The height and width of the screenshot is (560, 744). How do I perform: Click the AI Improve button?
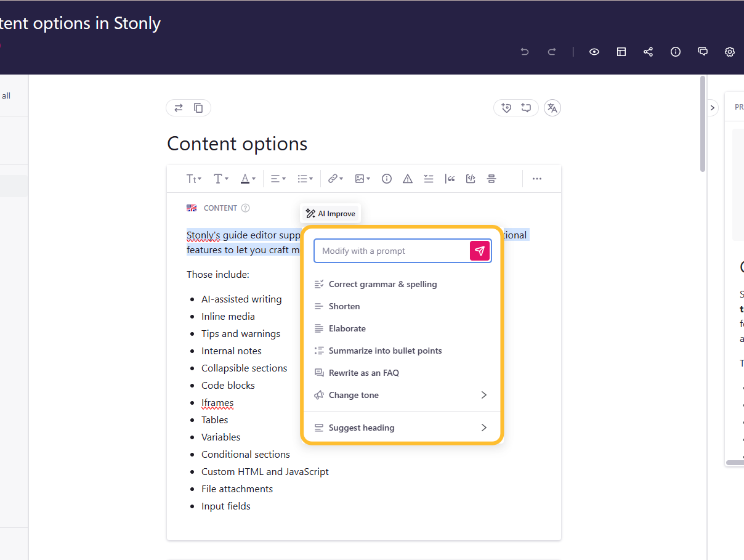click(x=330, y=213)
